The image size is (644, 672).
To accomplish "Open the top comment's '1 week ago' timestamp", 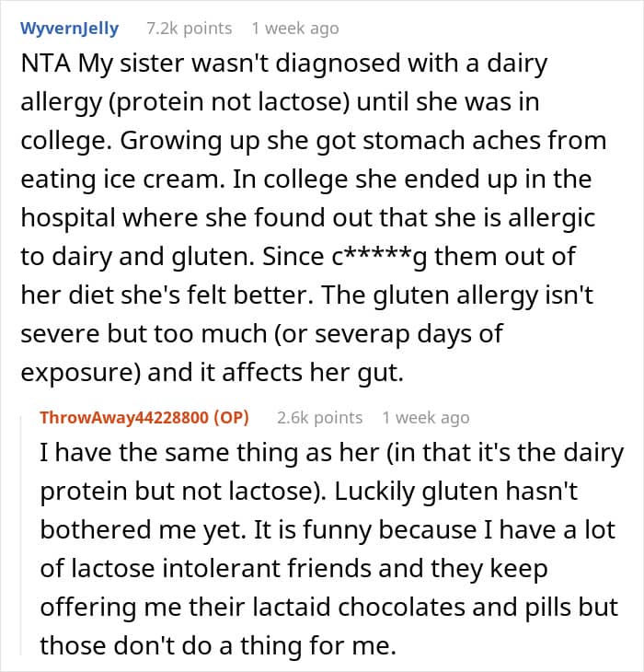I will pos(295,29).
